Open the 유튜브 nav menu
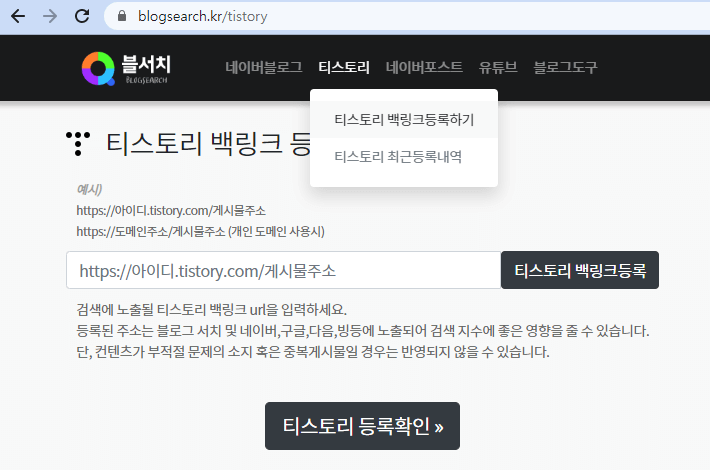Image resolution: width=710 pixels, height=470 pixels. (498, 67)
